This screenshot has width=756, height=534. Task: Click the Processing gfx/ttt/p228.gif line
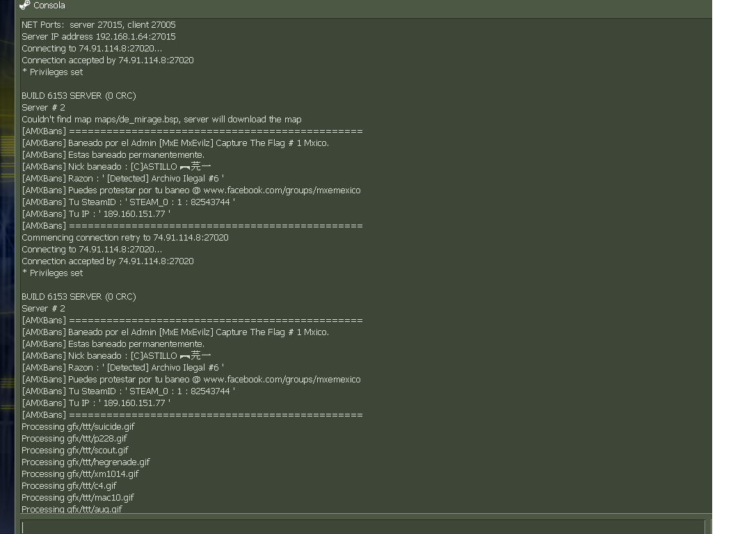[x=74, y=439]
